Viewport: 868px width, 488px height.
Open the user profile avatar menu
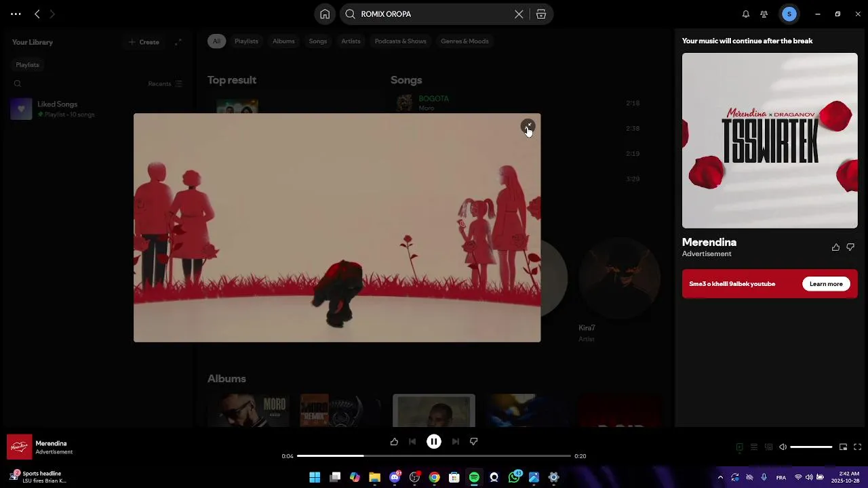point(789,14)
